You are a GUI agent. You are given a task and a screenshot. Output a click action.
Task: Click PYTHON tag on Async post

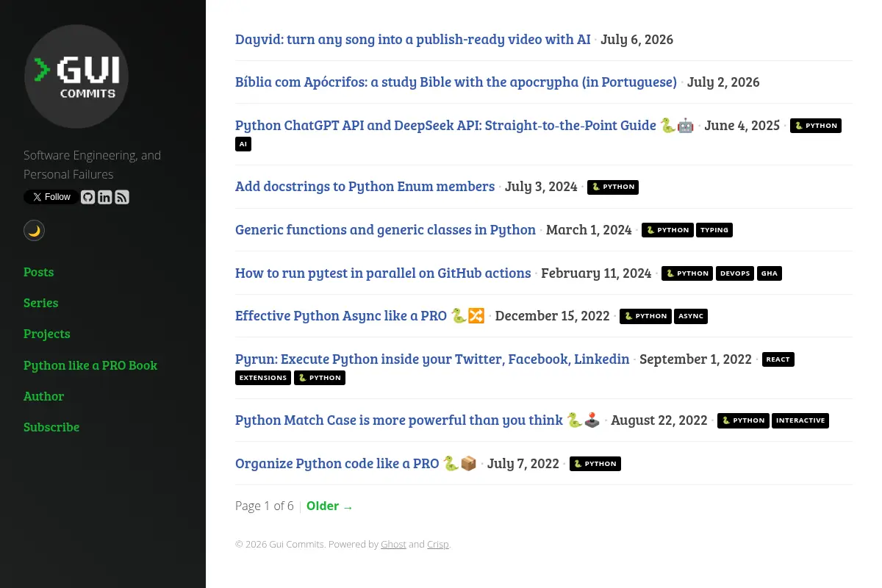coord(645,316)
